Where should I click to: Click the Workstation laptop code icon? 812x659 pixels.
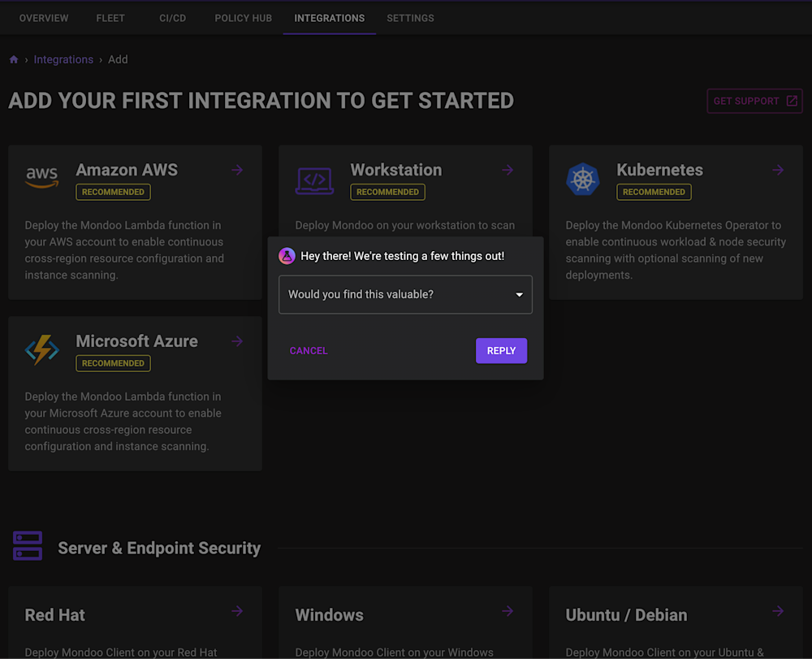pyautogui.click(x=314, y=181)
